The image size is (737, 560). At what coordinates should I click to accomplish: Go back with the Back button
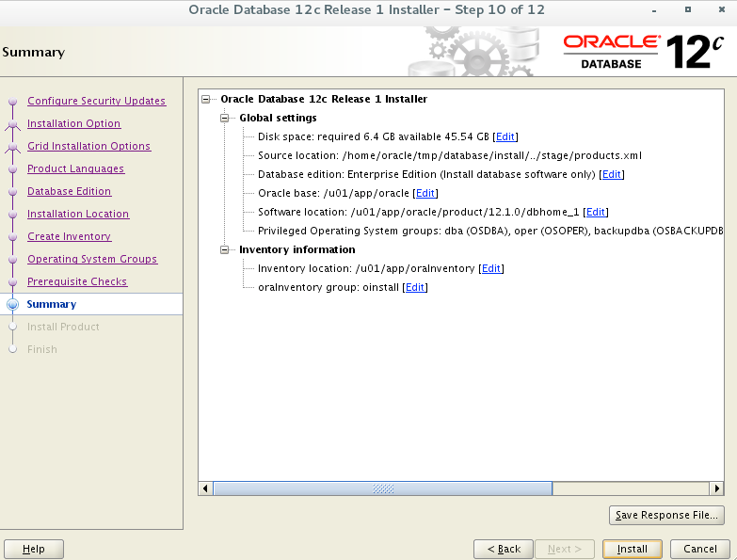[504, 549]
